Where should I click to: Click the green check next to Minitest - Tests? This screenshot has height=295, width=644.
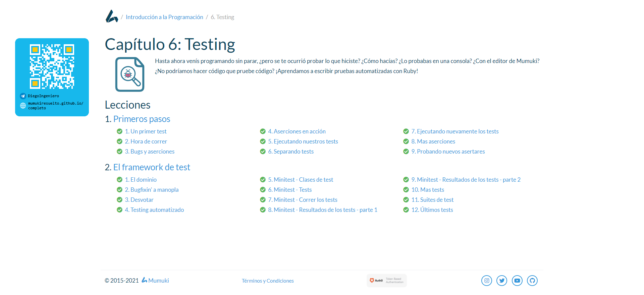tap(263, 190)
